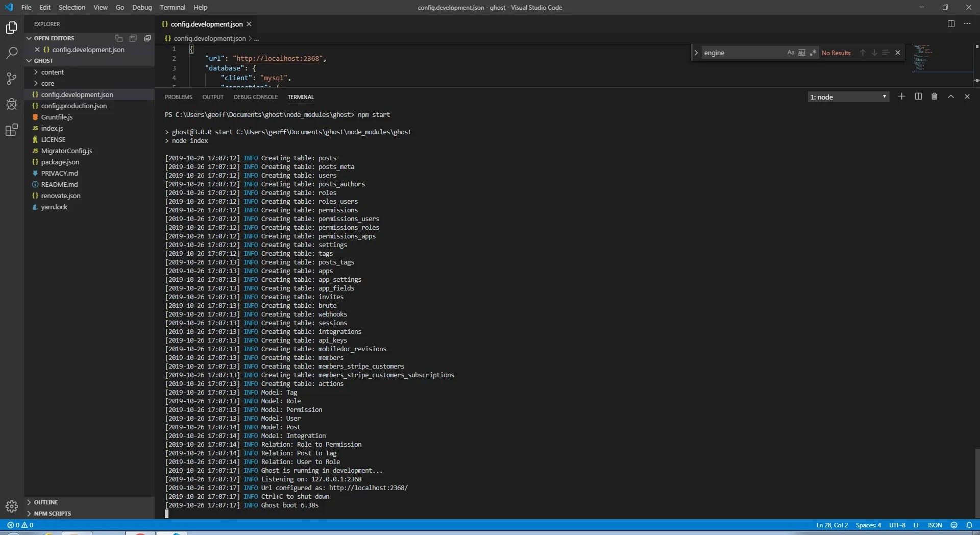Viewport: 980px width, 535px height.
Task: Open the Extensions view
Action: tap(11, 130)
